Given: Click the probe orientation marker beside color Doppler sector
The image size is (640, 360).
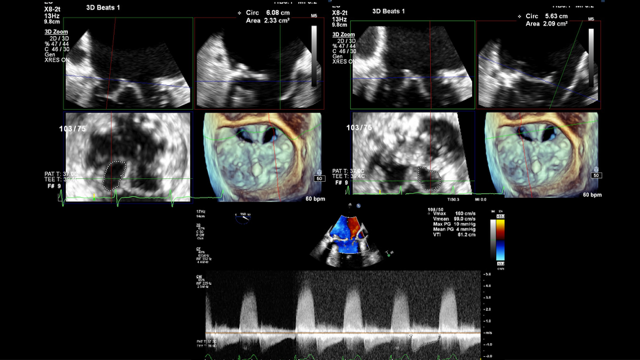Looking at the screenshot, I should [388, 254].
